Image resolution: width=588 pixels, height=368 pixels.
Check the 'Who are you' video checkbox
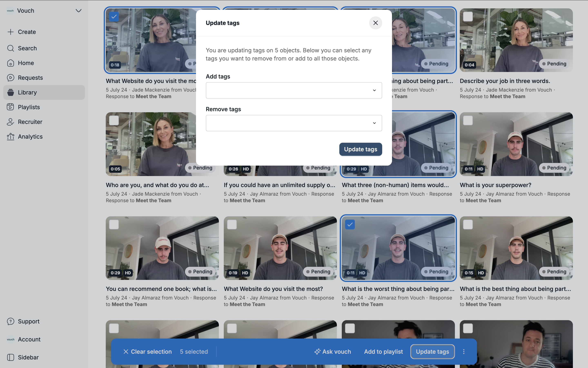114,120
